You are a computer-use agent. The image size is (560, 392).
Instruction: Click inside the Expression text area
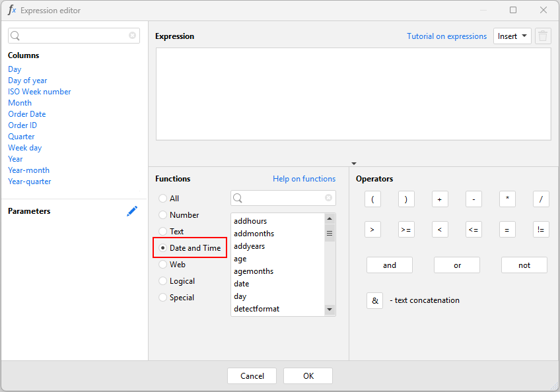pos(353,94)
